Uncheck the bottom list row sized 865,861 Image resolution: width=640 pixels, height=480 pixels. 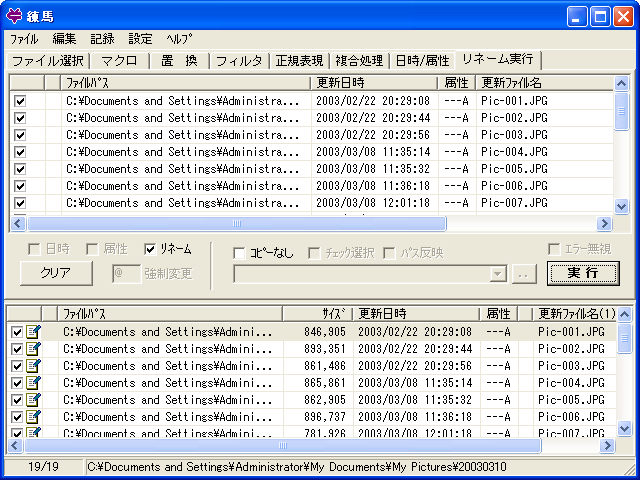[x=17, y=383]
